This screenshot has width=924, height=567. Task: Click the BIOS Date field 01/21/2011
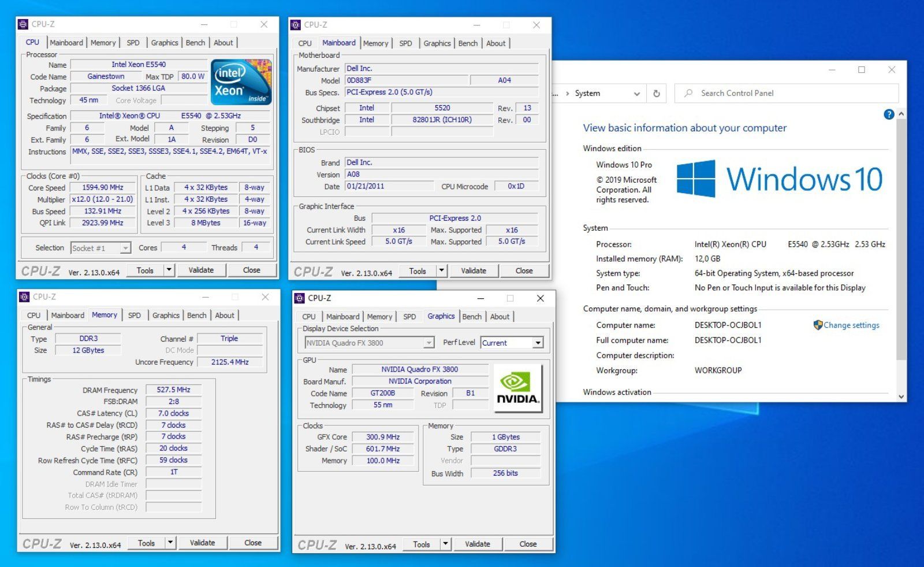[x=389, y=186]
